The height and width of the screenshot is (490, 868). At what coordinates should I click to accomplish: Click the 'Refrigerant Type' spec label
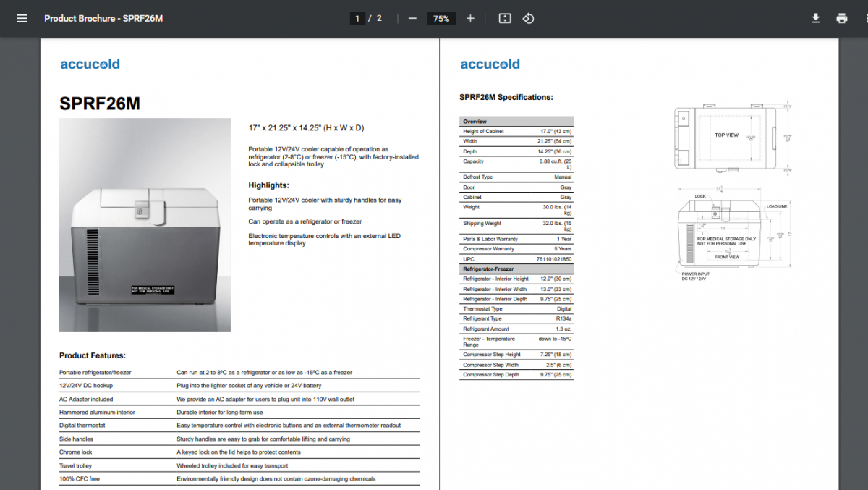point(482,318)
